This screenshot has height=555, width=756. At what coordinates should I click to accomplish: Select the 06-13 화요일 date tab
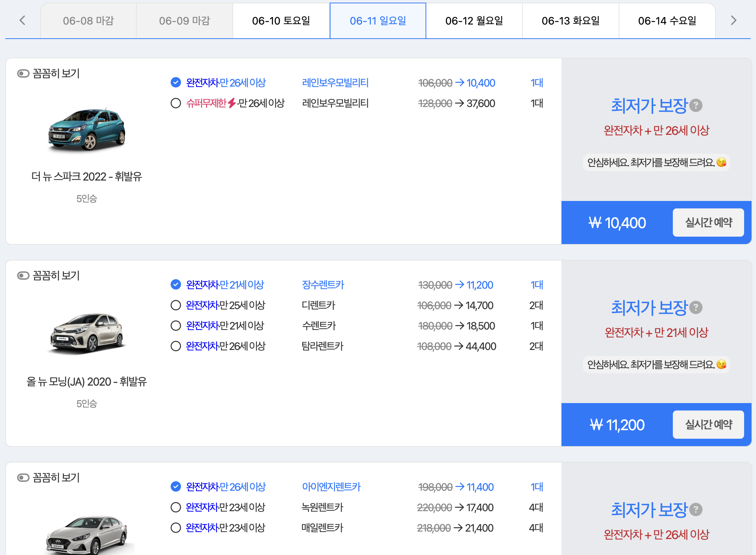tap(571, 21)
